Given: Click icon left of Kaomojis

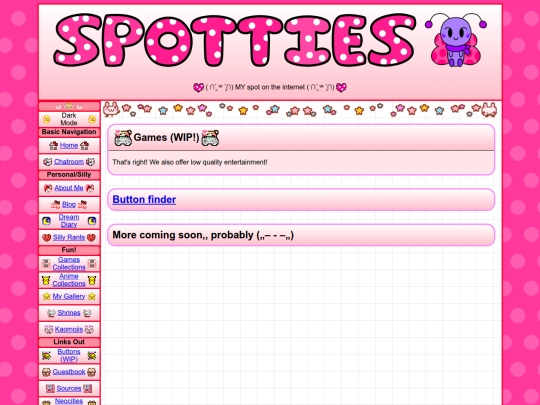Looking at the screenshot, I should point(49,330).
